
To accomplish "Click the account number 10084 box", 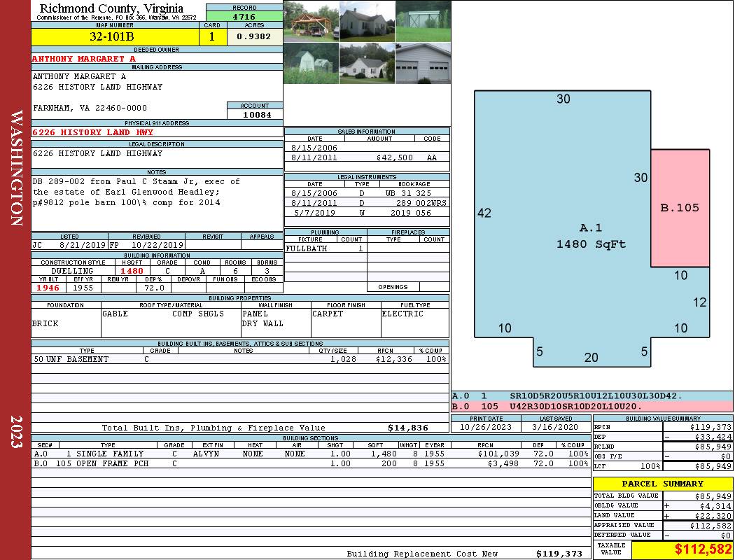I will tap(255, 114).
